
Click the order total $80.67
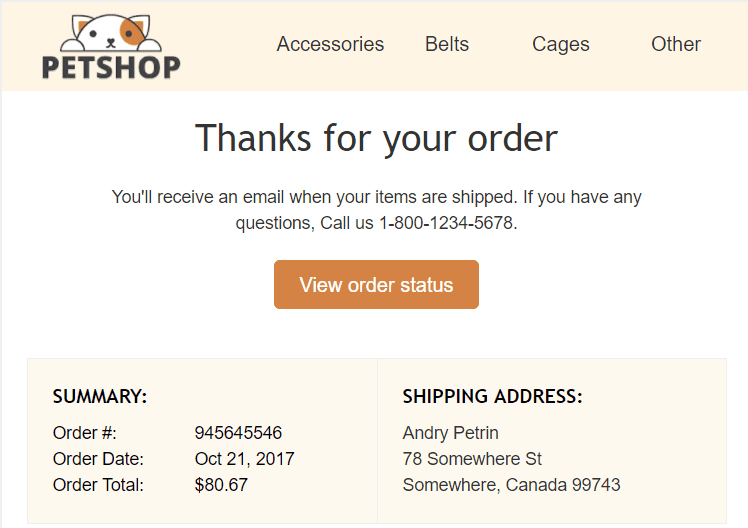(x=221, y=485)
